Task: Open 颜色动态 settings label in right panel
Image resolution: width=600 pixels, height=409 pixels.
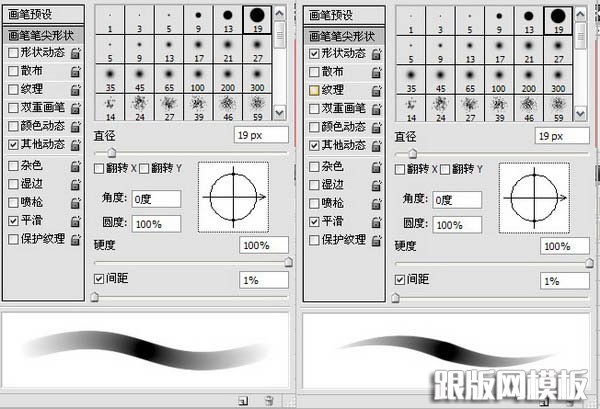Action: click(x=342, y=127)
